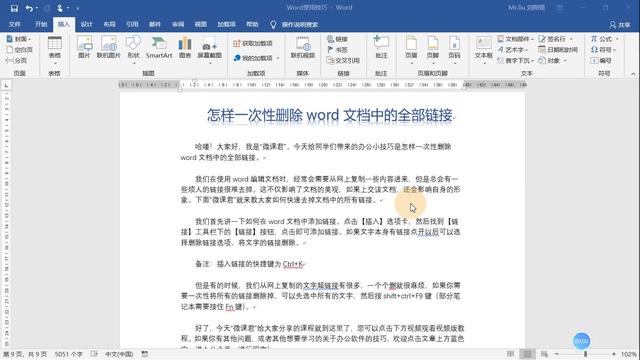Click the 操作说明搜索 Tell Me search box
The width and height of the screenshot is (640, 360).
click(x=295, y=24)
